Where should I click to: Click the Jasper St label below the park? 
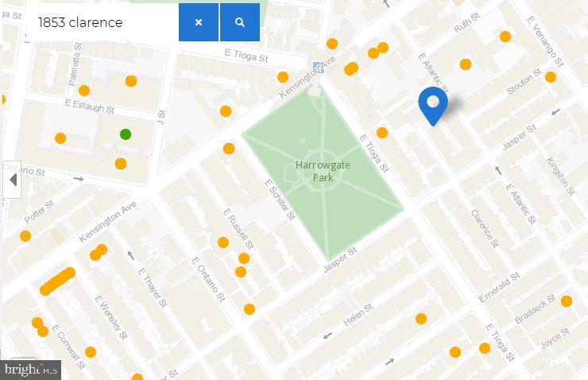pos(339,261)
